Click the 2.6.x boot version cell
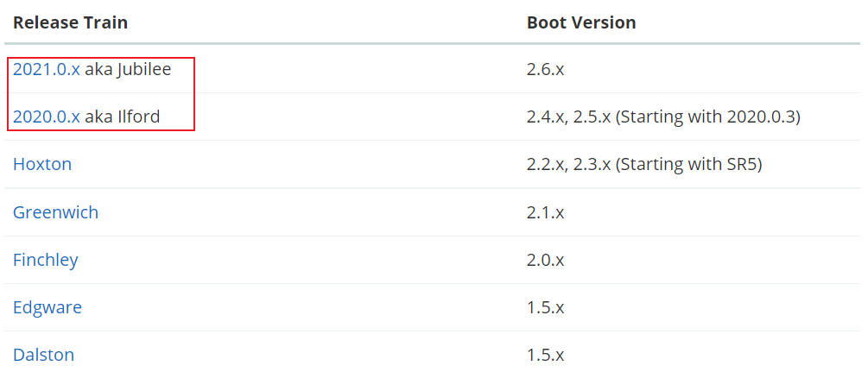 (545, 70)
